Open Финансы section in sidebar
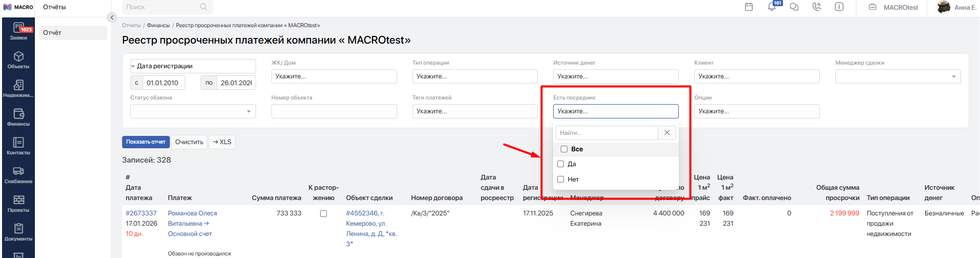The image size is (980, 258). pos(18,117)
